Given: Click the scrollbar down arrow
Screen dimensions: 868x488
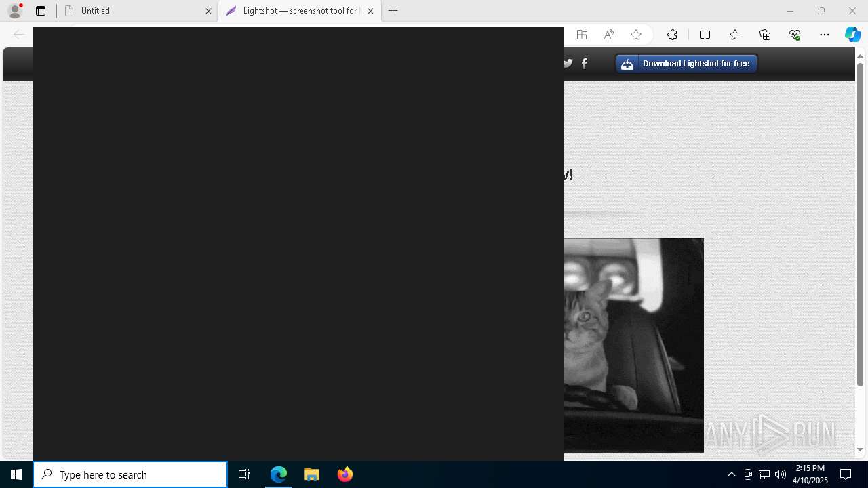Looking at the screenshot, I should pyautogui.click(x=860, y=449).
